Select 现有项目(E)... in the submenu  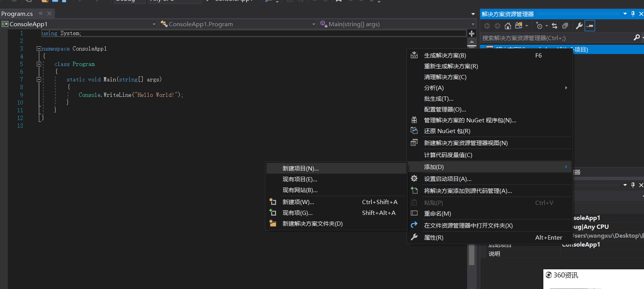(336, 179)
